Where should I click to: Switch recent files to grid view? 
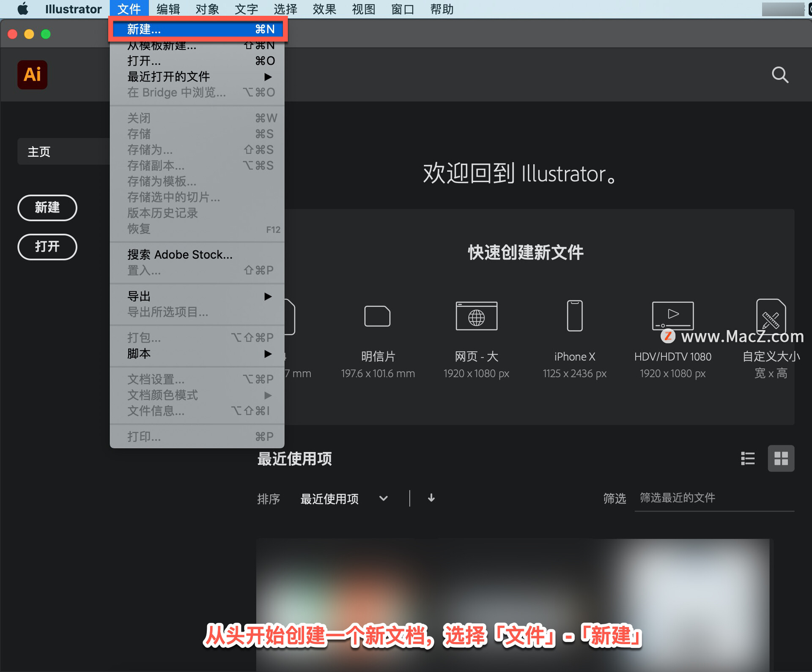781,458
